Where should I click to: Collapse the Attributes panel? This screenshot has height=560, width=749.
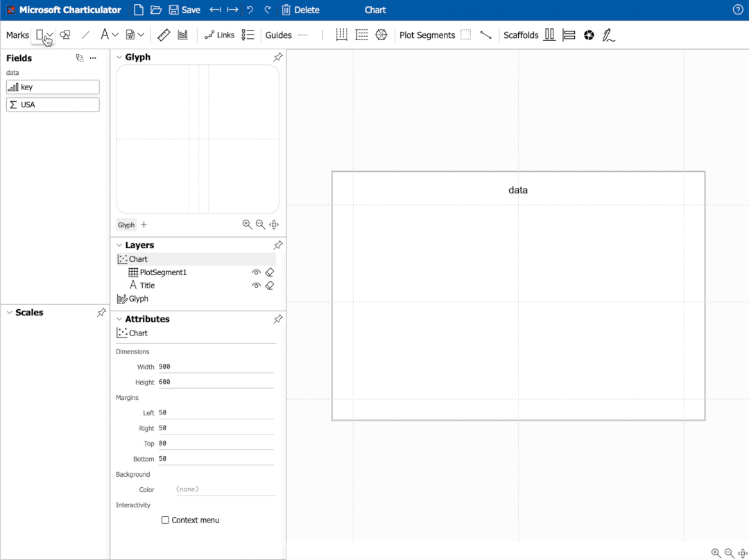119,319
